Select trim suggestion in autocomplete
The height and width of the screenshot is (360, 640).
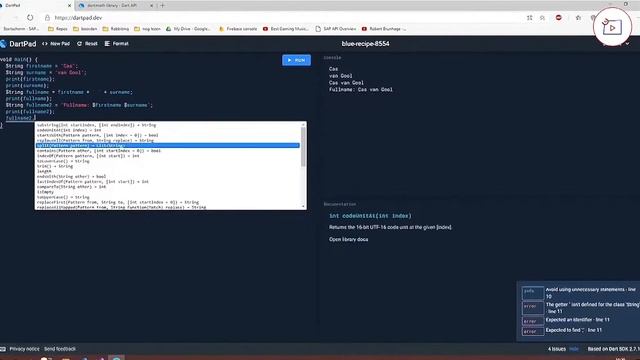168,166
